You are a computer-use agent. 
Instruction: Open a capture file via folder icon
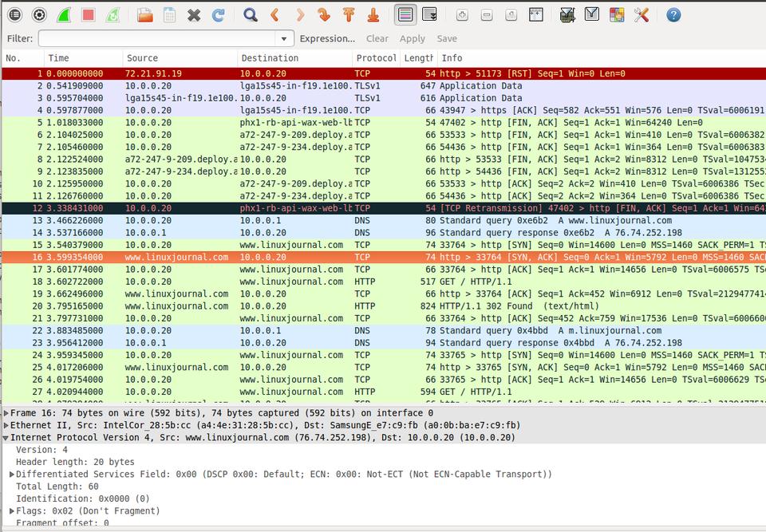point(144,14)
